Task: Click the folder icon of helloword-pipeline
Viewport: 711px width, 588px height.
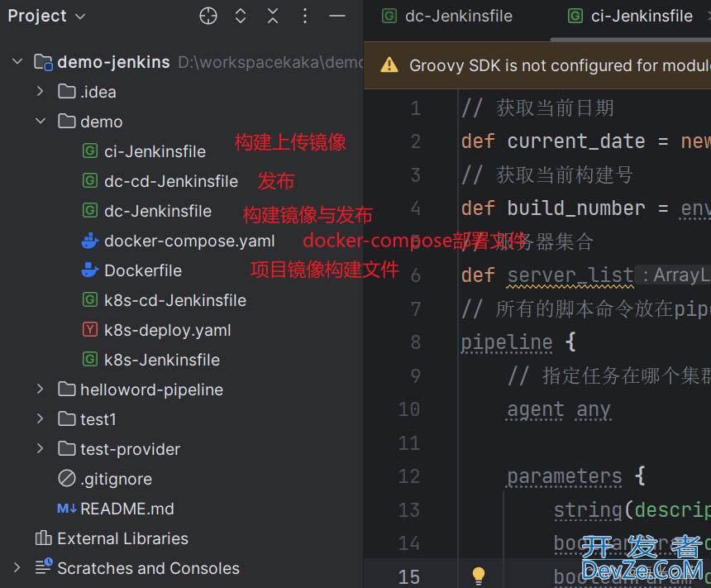Action: click(67, 389)
